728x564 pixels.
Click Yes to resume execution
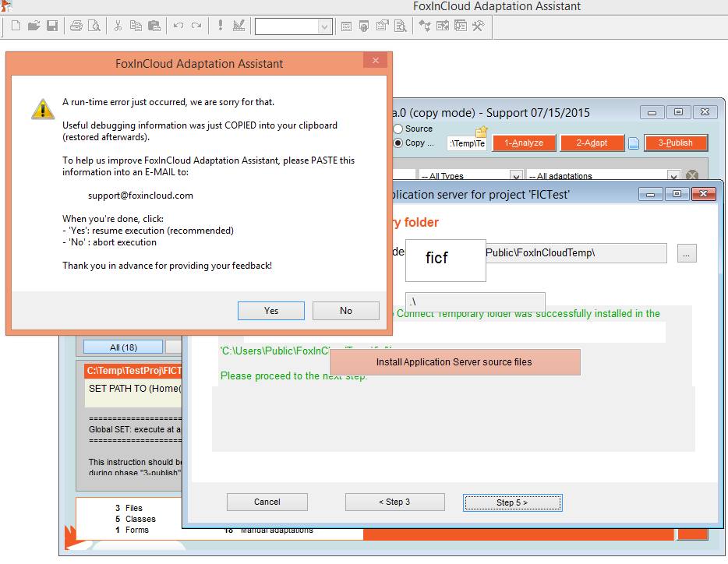pyautogui.click(x=270, y=311)
